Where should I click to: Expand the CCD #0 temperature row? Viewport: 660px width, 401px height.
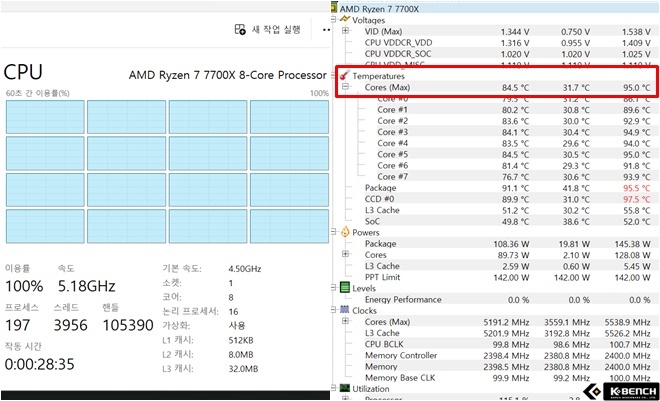tap(346, 199)
